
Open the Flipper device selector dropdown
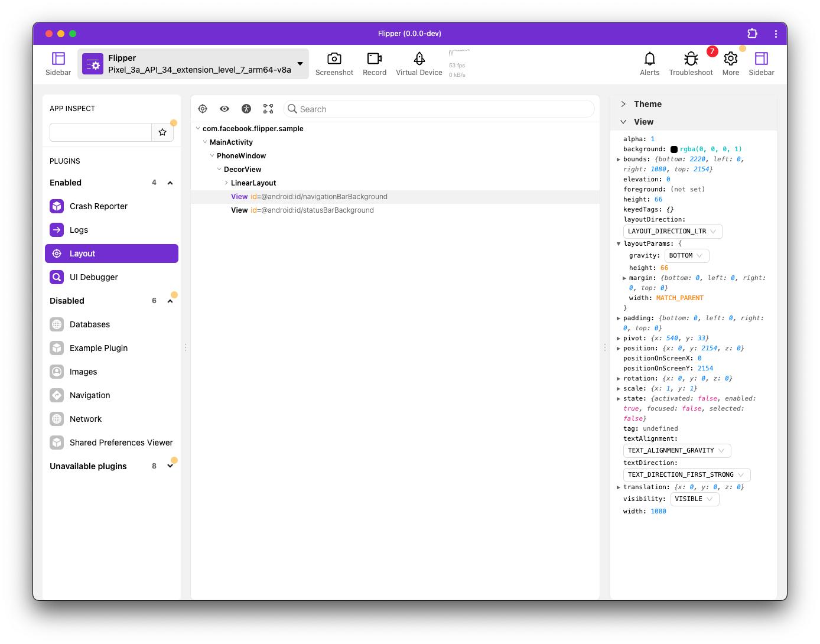(x=193, y=64)
